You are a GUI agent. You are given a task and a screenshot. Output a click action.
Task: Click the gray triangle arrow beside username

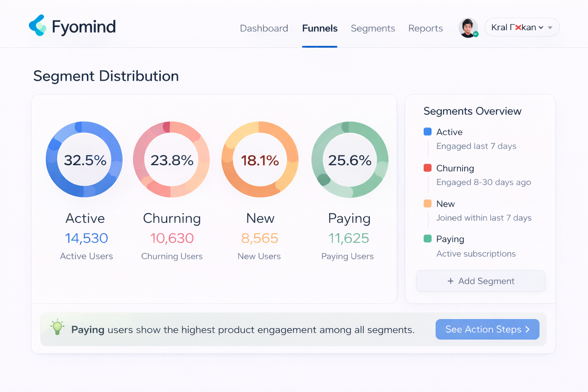550,28
